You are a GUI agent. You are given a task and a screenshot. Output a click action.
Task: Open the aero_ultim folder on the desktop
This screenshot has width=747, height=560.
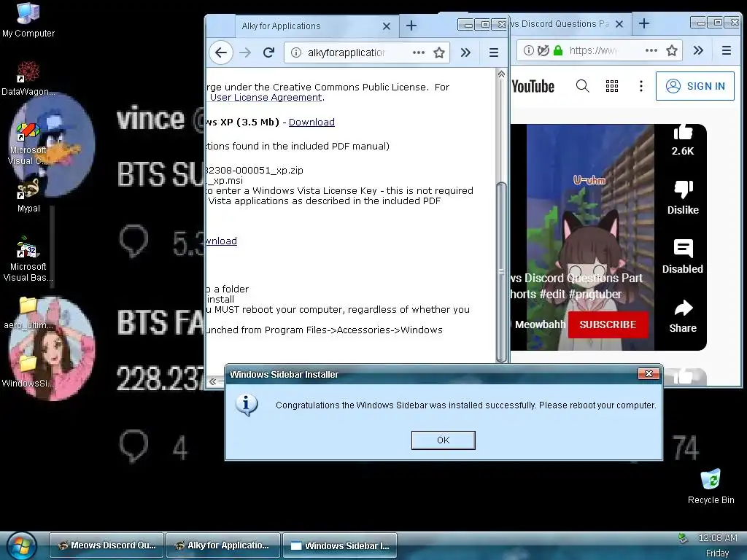coord(28,314)
